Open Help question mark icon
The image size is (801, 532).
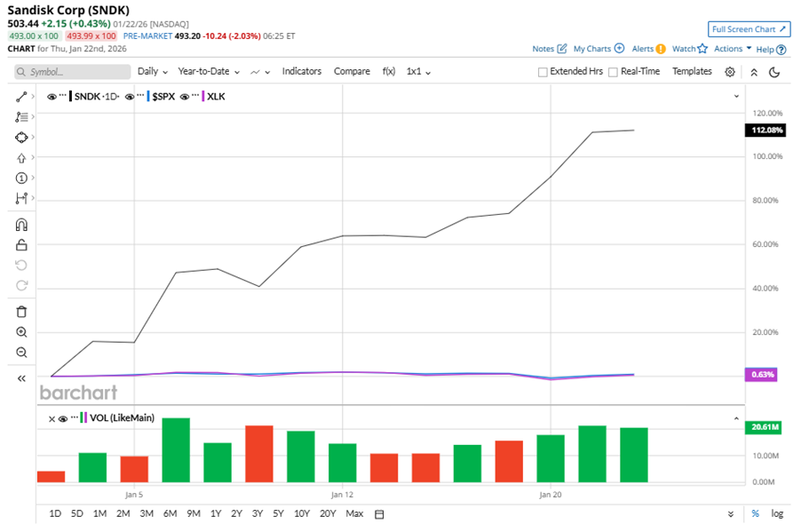click(x=781, y=50)
